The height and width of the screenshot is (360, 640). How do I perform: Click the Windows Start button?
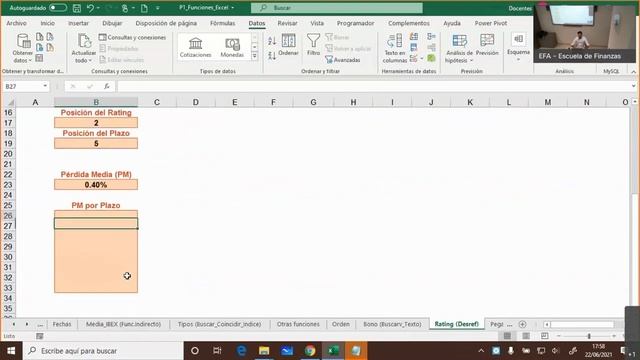coord(11,351)
